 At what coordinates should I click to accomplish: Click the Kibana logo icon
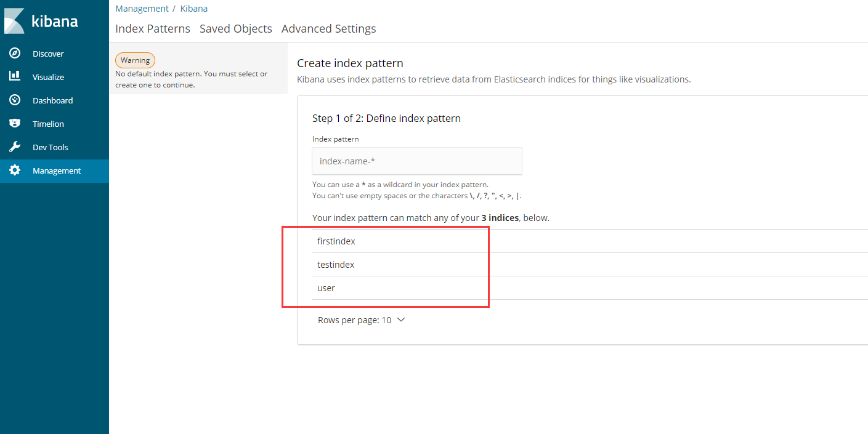click(14, 21)
